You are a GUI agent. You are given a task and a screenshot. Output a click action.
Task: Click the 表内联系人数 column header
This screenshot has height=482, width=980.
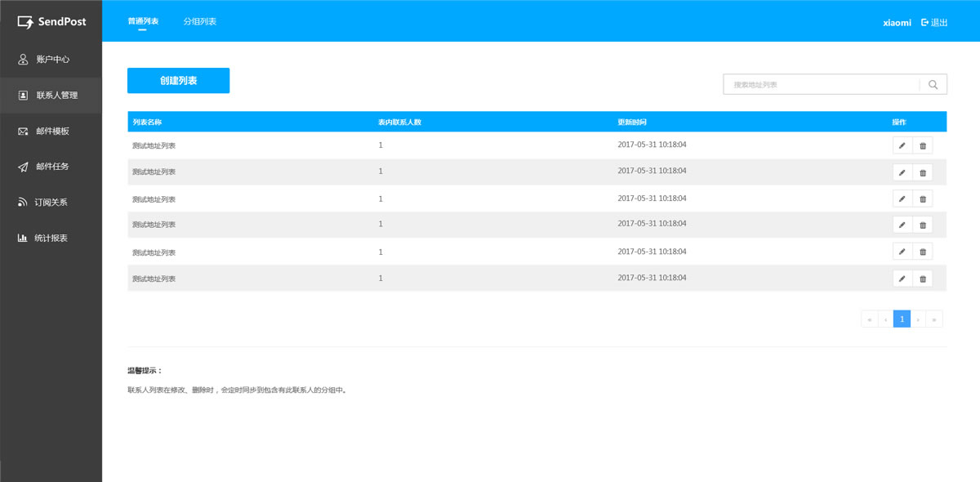point(399,122)
